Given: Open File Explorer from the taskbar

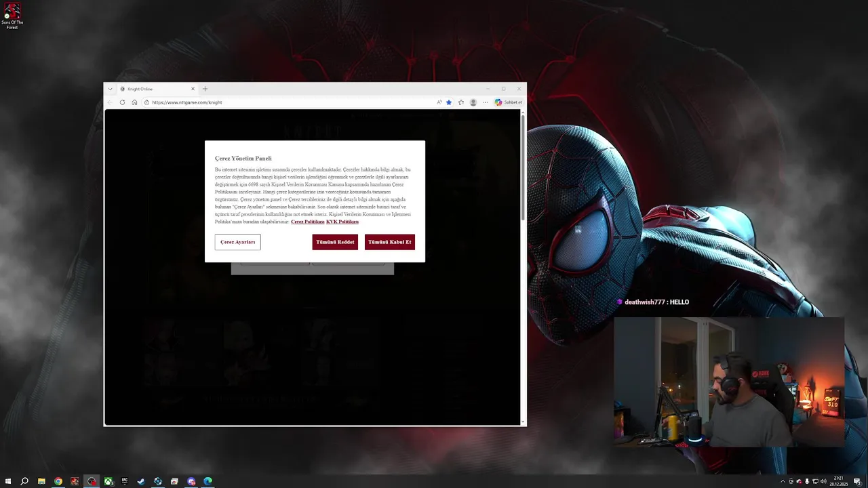Looking at the screenshot, I should coord(41,481).
